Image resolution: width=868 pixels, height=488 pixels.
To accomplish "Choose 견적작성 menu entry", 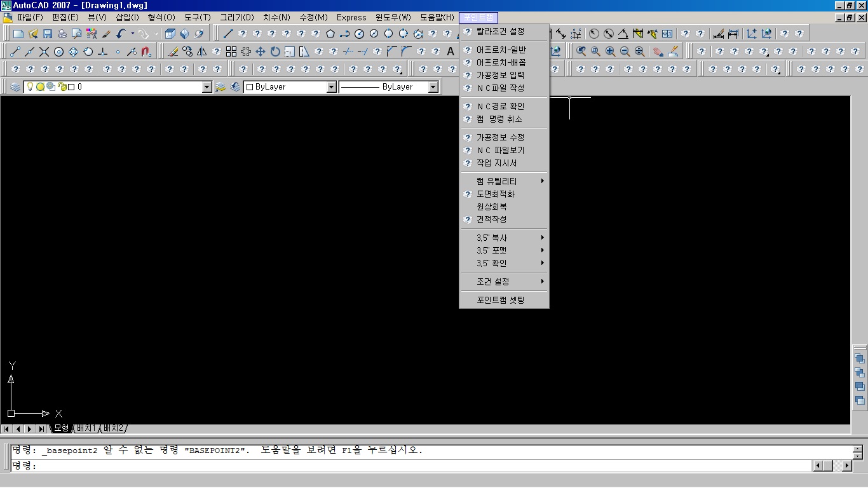I will tap(505, 219).
